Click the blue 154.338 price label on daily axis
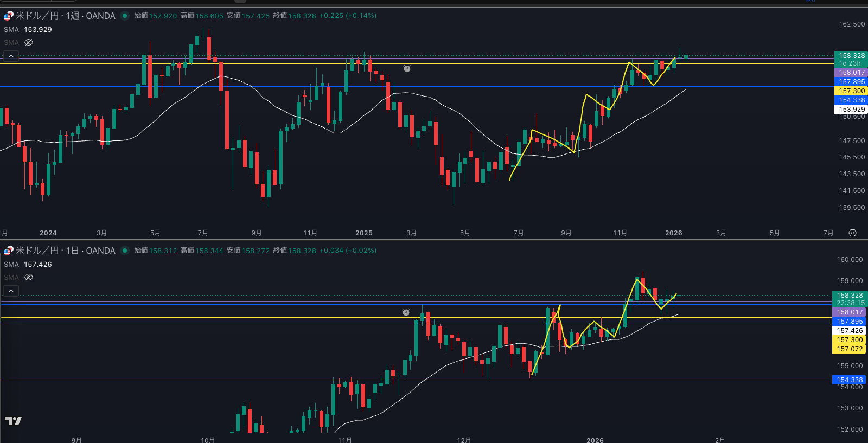Image resolution: width=868 pixels, height=443 pixels. pos(850,380)
